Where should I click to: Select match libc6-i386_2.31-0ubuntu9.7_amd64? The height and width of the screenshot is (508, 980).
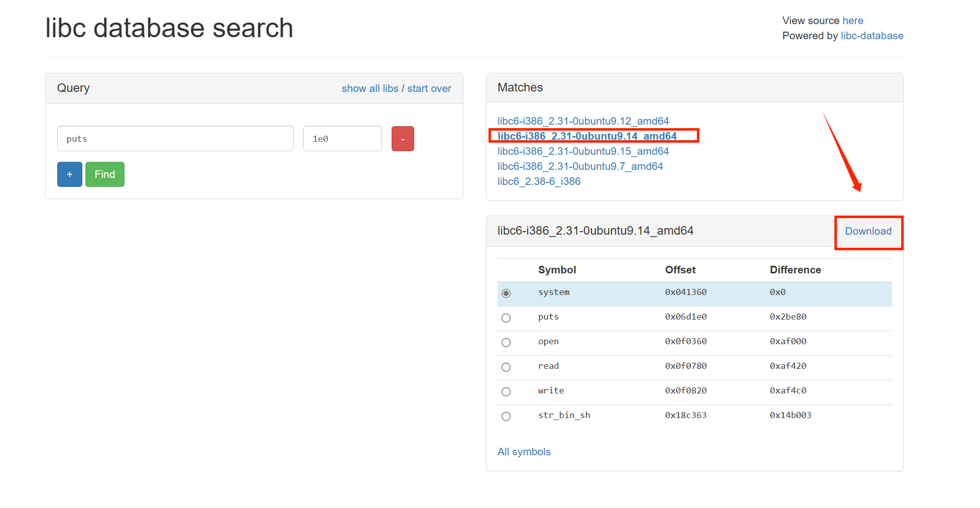pos(580,166)
